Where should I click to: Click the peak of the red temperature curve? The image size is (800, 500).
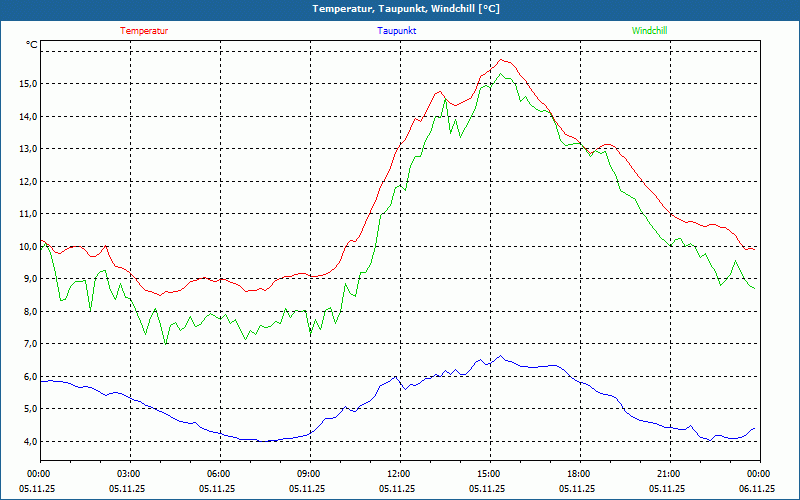tap(502, 60)
